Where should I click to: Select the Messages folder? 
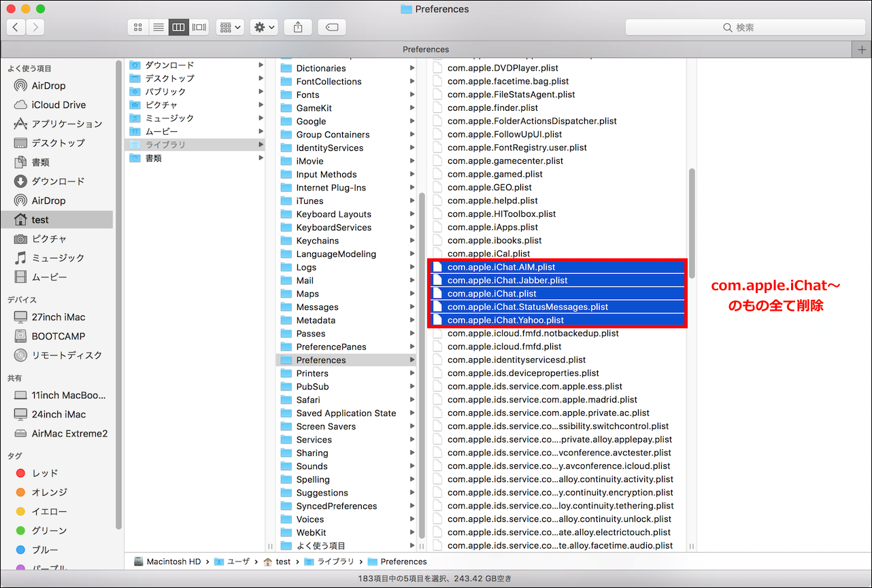coord(346,307)
